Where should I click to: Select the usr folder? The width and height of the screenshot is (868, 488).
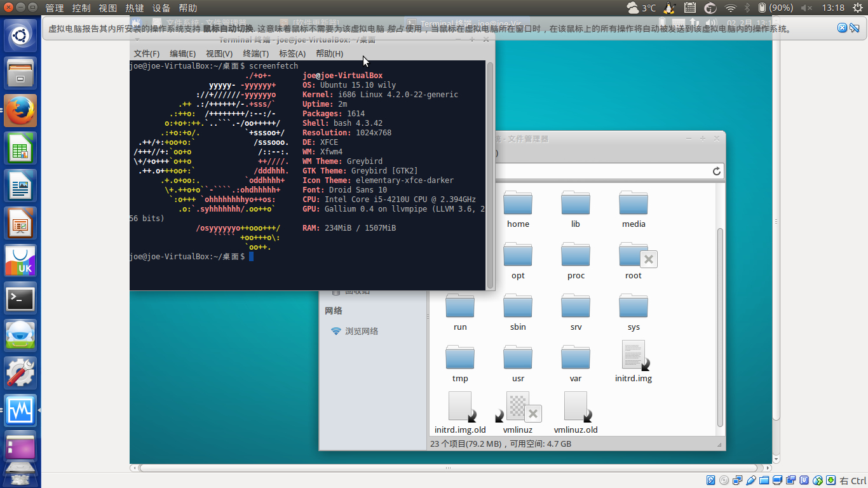[x=518, y=364]
